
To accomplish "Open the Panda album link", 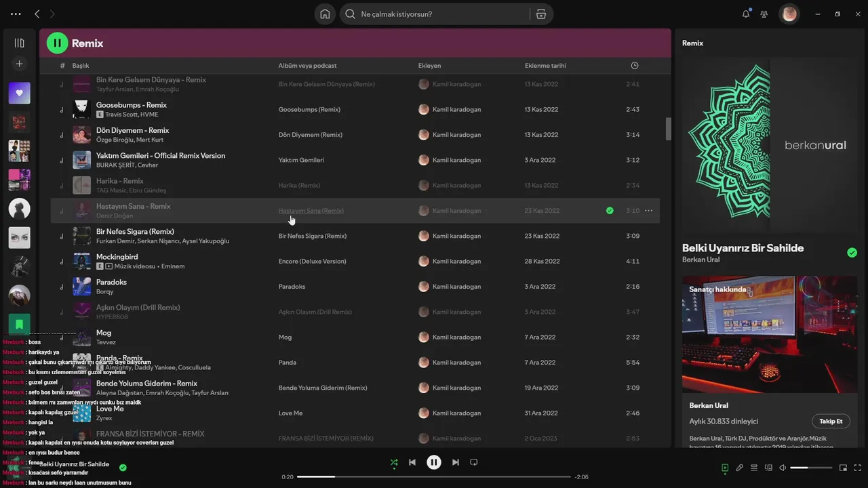I will pyautogui.click(x=287, y=363).
